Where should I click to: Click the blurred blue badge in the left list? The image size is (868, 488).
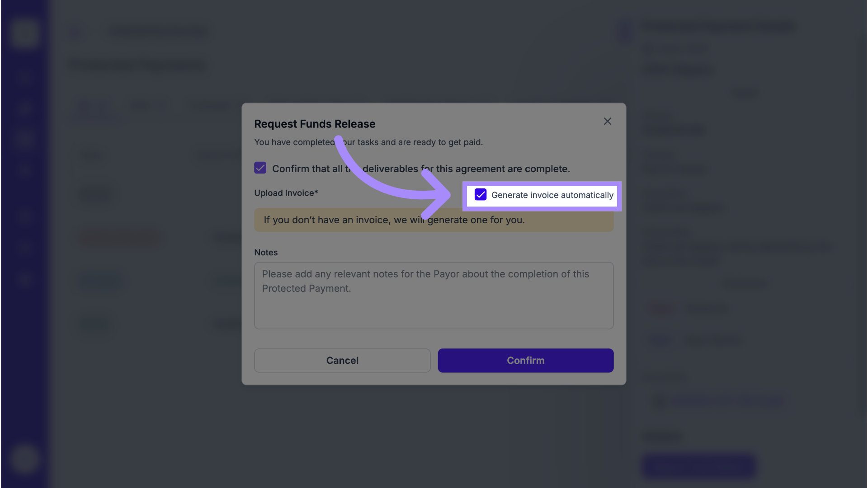point(100,280)
